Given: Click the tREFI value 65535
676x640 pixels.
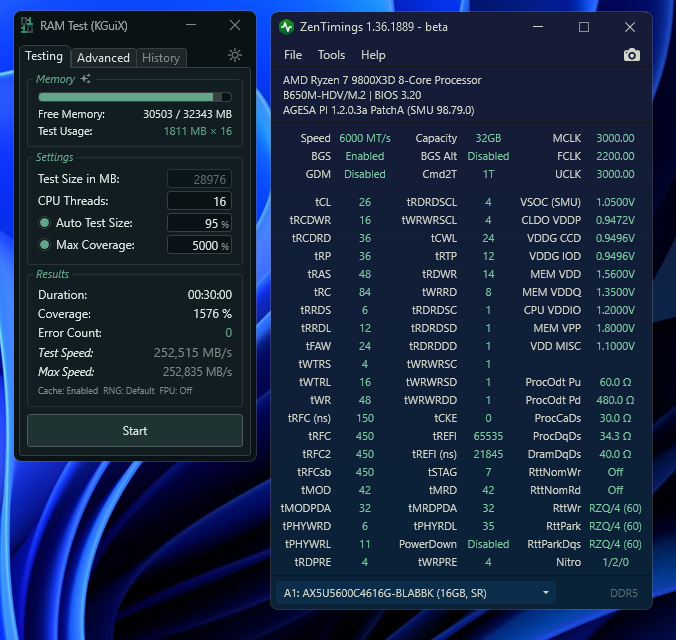Looking at the screenshot, I should pyautogui.click(x=488, y=436).
